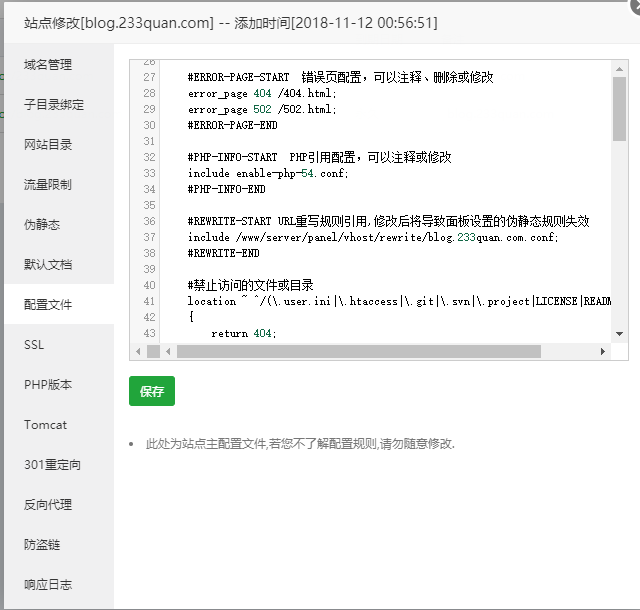The height and width of the screenshot is (610, 640).
Task: Switch to the 子目录绑定 tab
Action: point(54,105)
